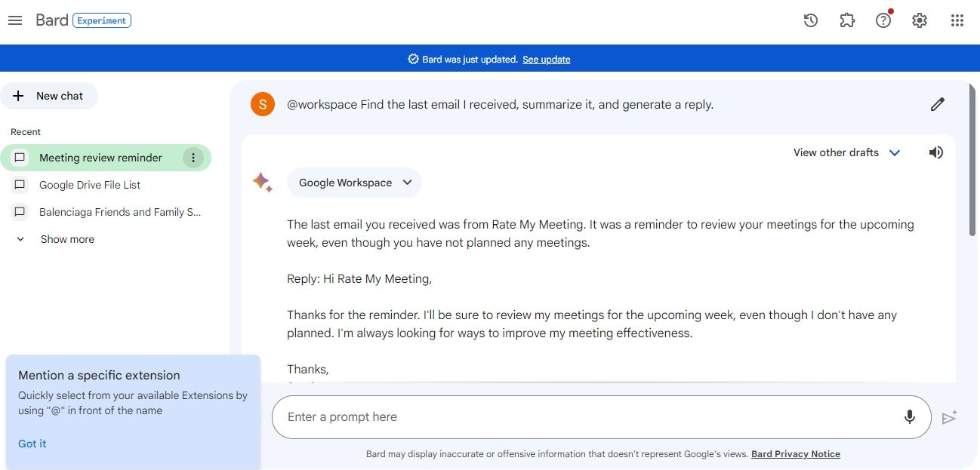980x470 pixels.
Task: Open the hamburger main menu
Action: coord(15,20)
